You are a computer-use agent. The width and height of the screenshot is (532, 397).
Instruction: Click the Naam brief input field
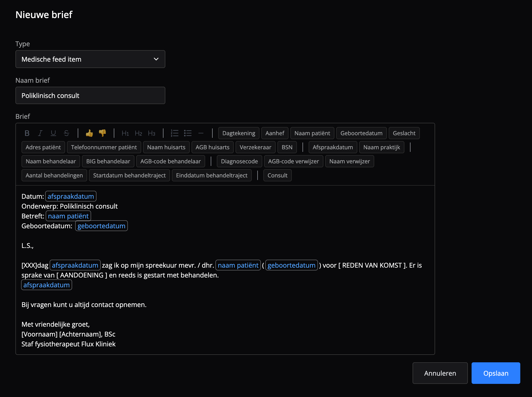(90, 96)
